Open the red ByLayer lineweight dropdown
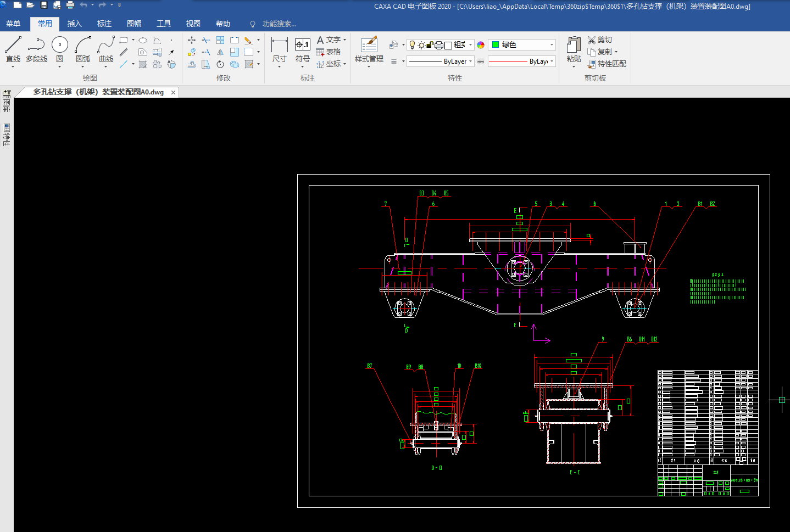790x532 pixels. pos(522,61)
